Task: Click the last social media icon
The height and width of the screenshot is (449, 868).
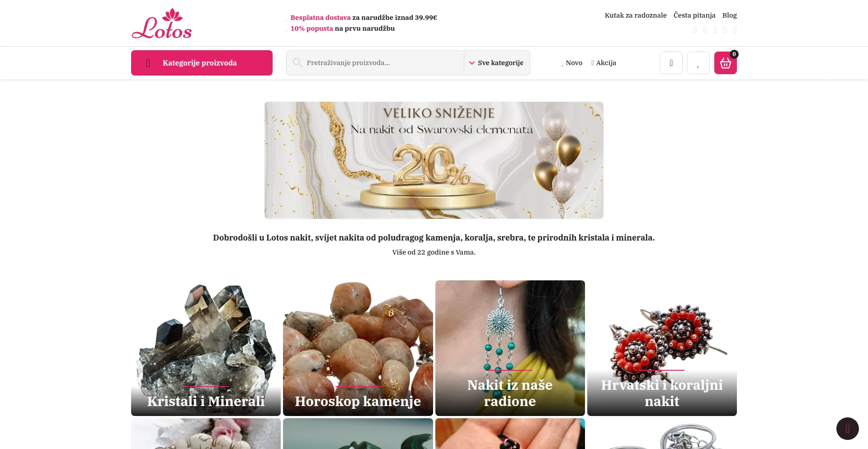Action: click(735, 30)
